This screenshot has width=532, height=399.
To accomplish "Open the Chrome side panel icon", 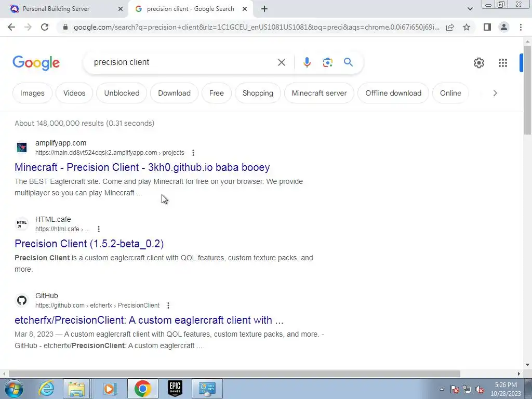I will point(487,27).
